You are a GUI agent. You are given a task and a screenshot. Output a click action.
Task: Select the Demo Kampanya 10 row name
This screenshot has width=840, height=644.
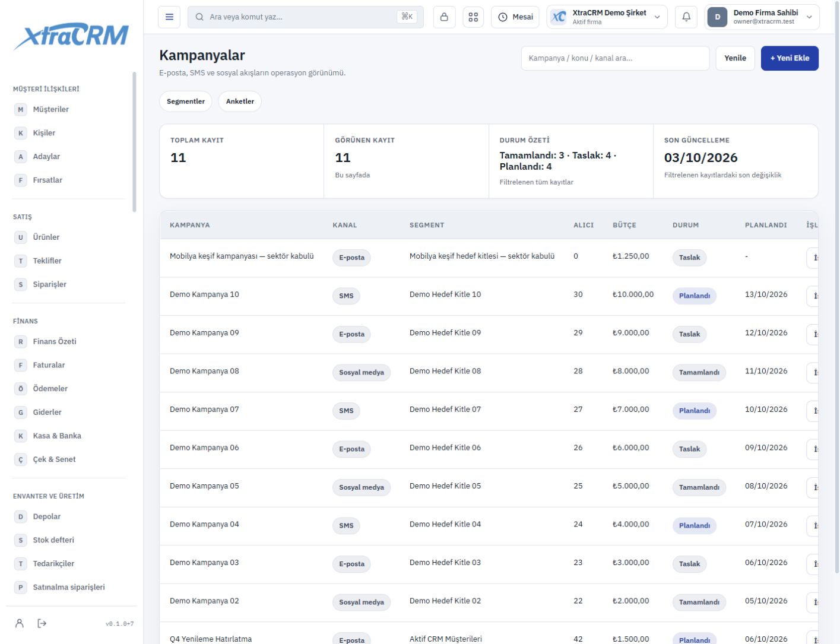[204, 294]
